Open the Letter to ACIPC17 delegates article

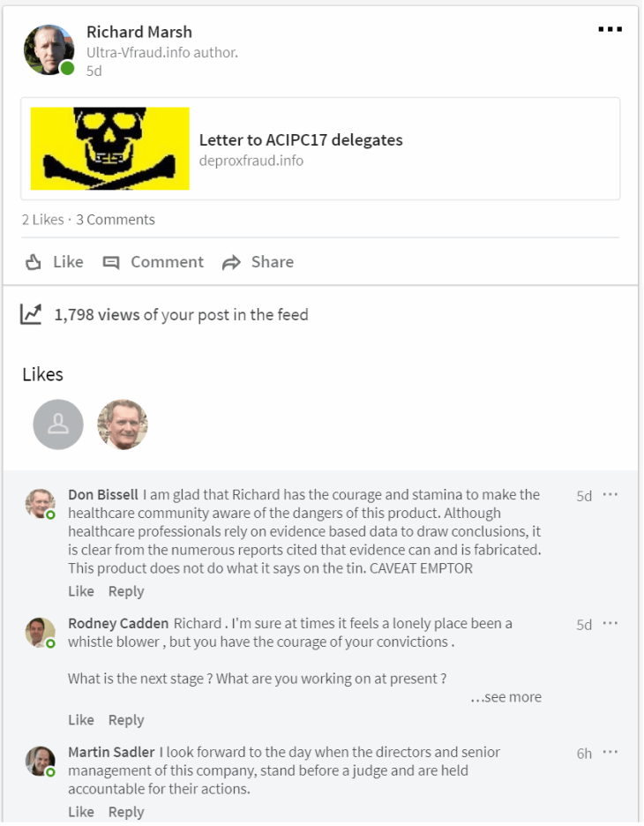(x=301, y=140)
